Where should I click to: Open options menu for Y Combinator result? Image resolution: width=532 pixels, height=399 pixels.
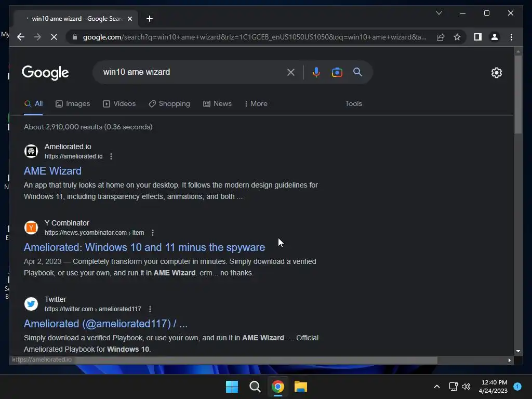click(153, 233)
